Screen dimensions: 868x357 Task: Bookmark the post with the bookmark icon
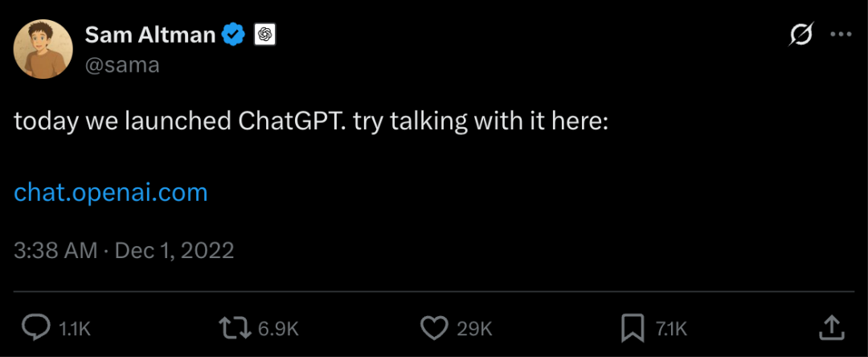click(x=632, y=327)
